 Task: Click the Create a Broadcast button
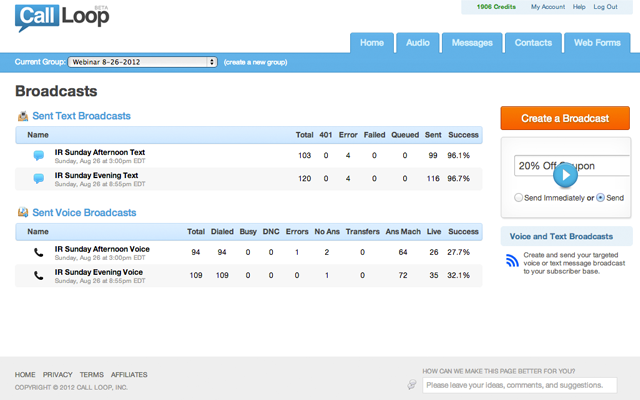pyautogui.click(x=565, y=118)
